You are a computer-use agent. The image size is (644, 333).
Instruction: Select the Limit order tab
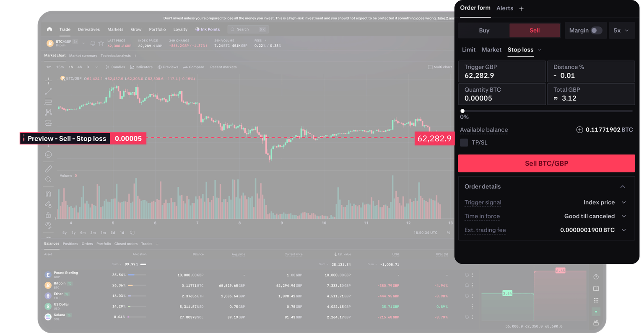pyautogui.click(x=468, y=50)
